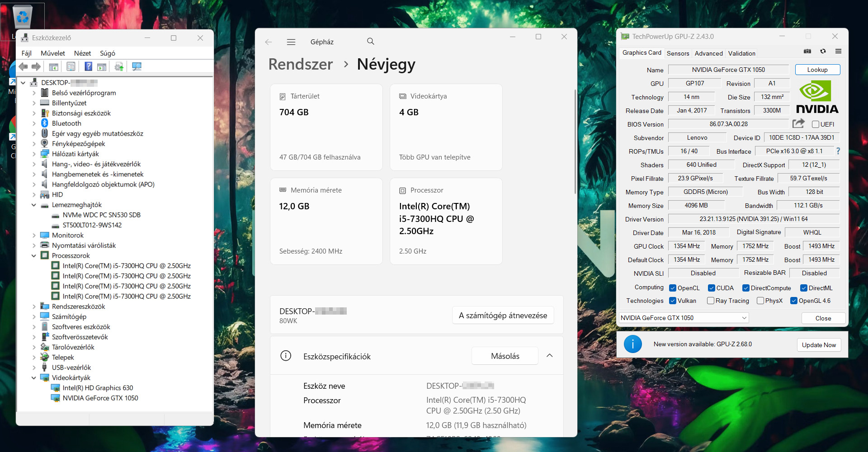868x452 pixels.
Task: Expand the Hálózati kártyák tree node
Action: [x=34, y=154]
